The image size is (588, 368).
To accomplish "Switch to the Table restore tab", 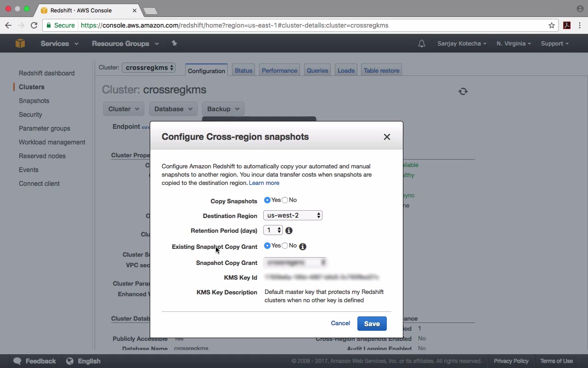I will [x=381, y=70].
